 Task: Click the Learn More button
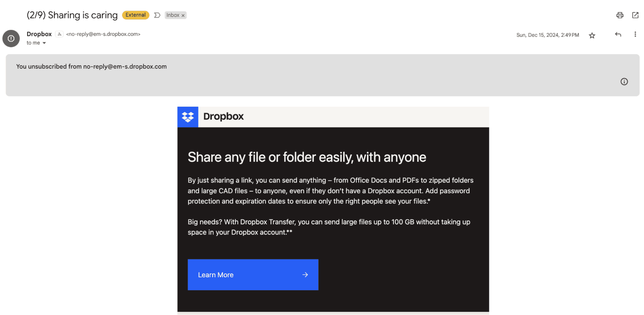click(253, 275)
